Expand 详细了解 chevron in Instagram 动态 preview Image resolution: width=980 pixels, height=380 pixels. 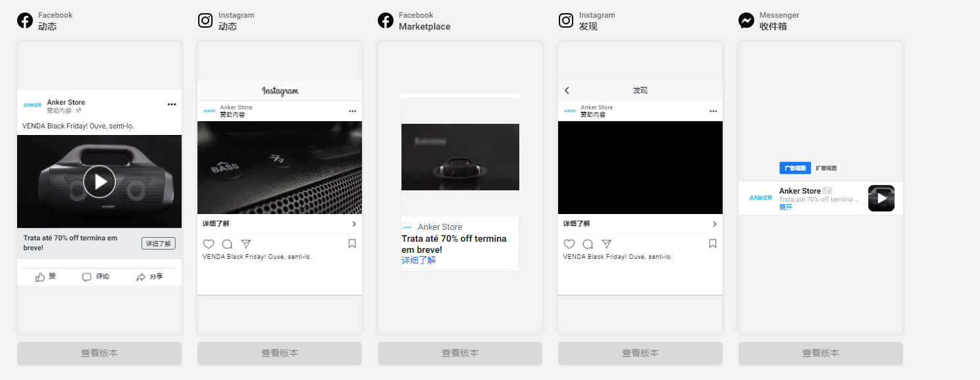point(353,223)
